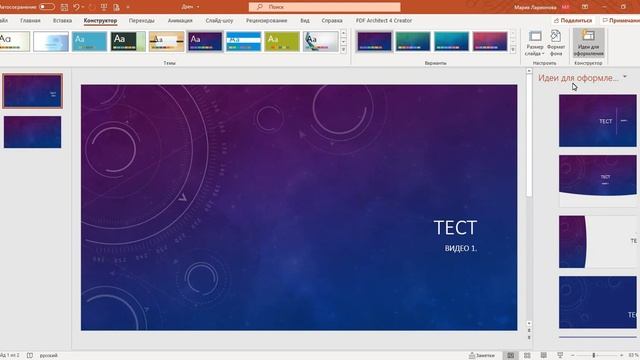Open the Размер слайда dropdown
This screenshot has height=360, width=640.
pos(535,43)
